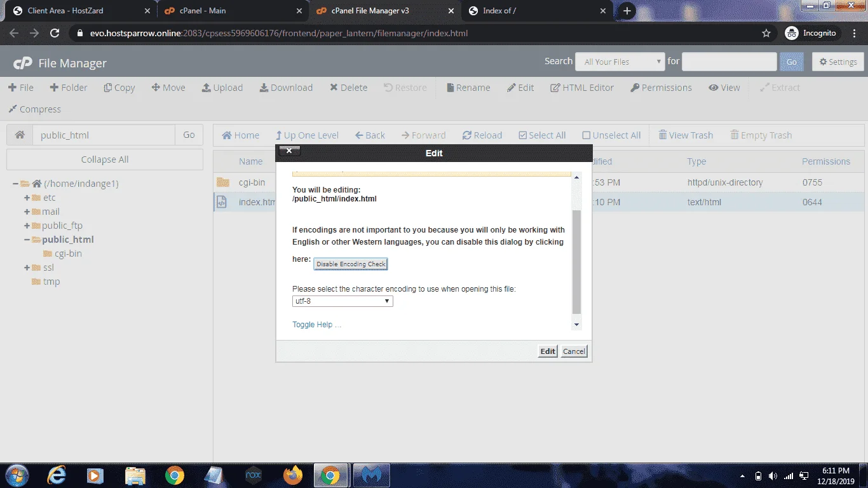The image size is (868, 488).
Task: Focus the search for text field
Action: point(729,62)
